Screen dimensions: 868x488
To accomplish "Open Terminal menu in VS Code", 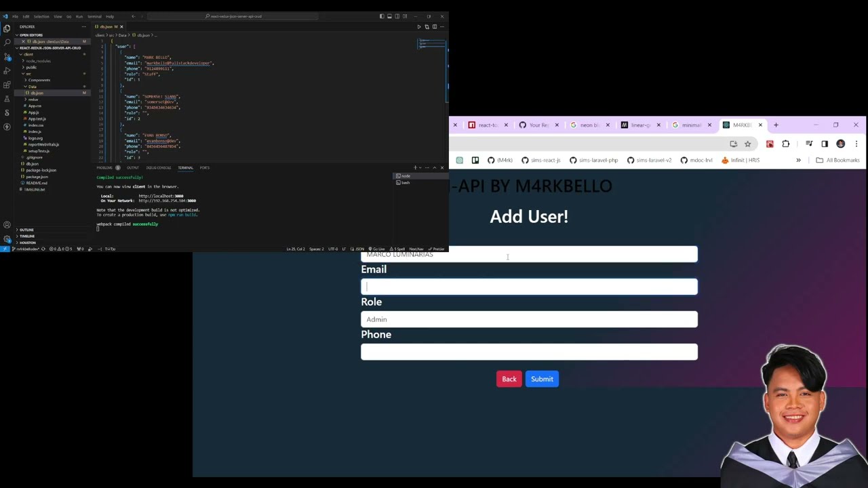I will coord(94,16).
